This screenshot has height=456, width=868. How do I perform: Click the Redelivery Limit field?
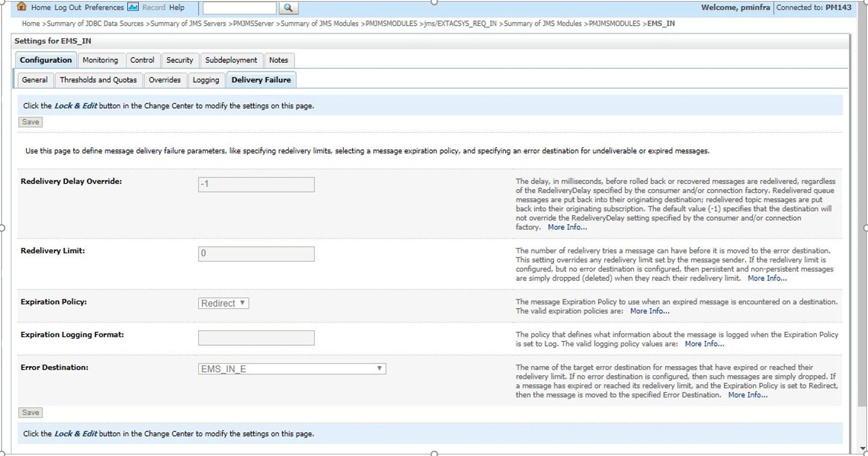click(256, 254)
